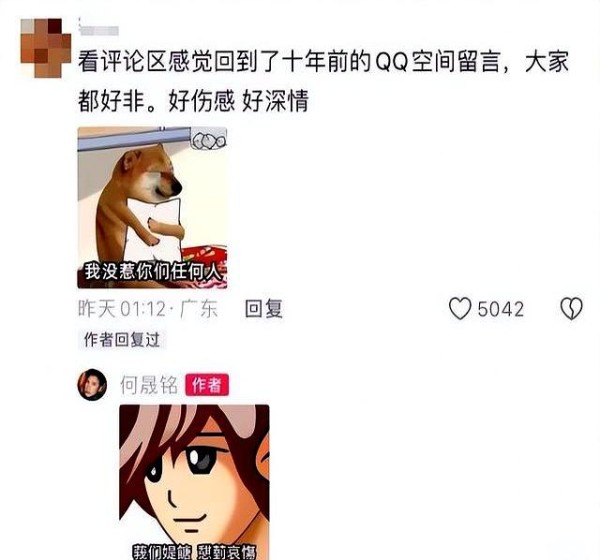Click the thought bubble on dog meme
This screenshot has height=560, width=600.
(209, 140)
